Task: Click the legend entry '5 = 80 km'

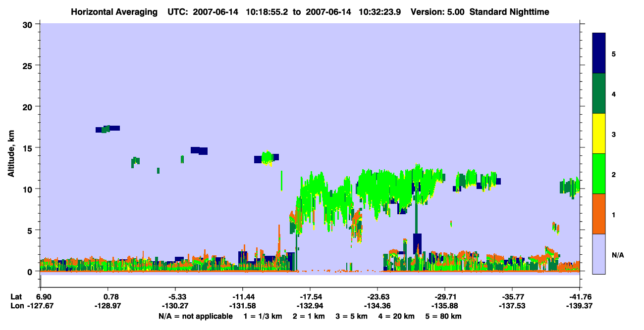Action: pyautogui.click(x=444, y=316)
